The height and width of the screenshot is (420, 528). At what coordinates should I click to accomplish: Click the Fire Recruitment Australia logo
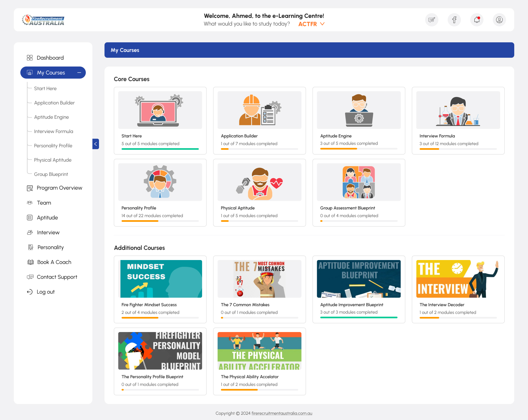43,20
